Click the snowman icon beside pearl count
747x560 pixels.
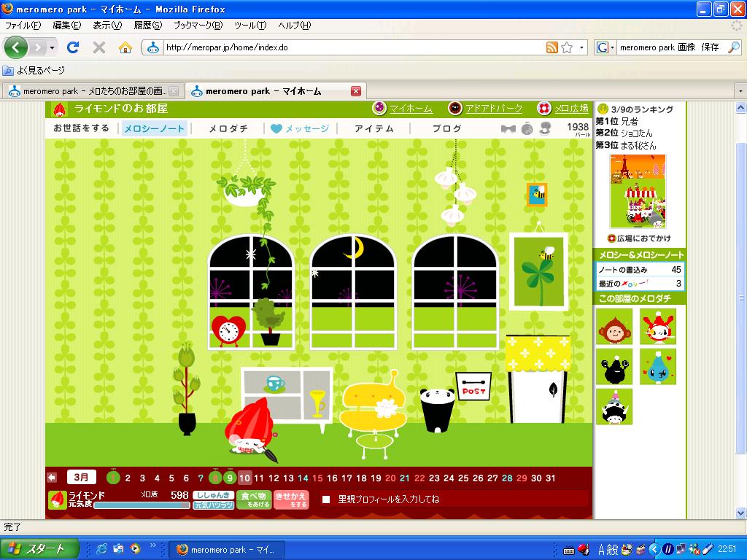[x=546, y=128]
